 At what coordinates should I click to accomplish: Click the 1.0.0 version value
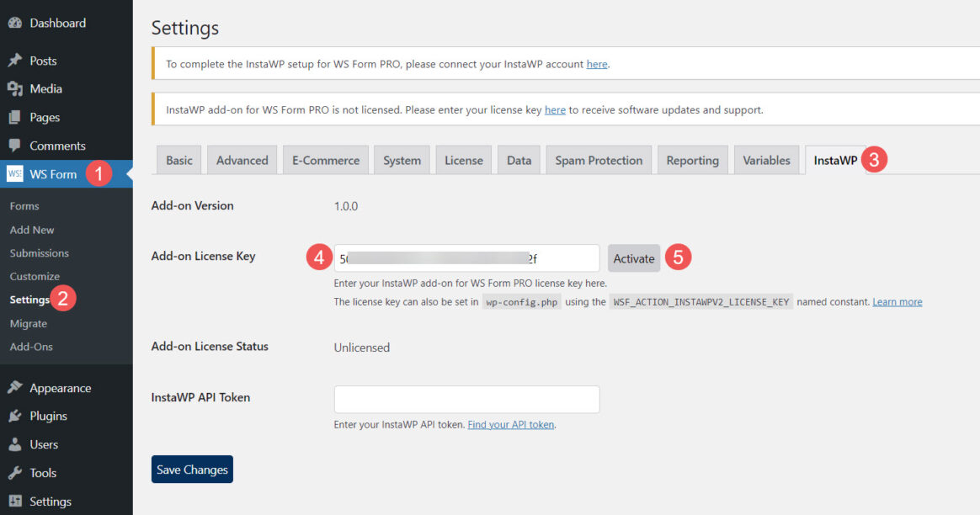click(x=346, y=206)
